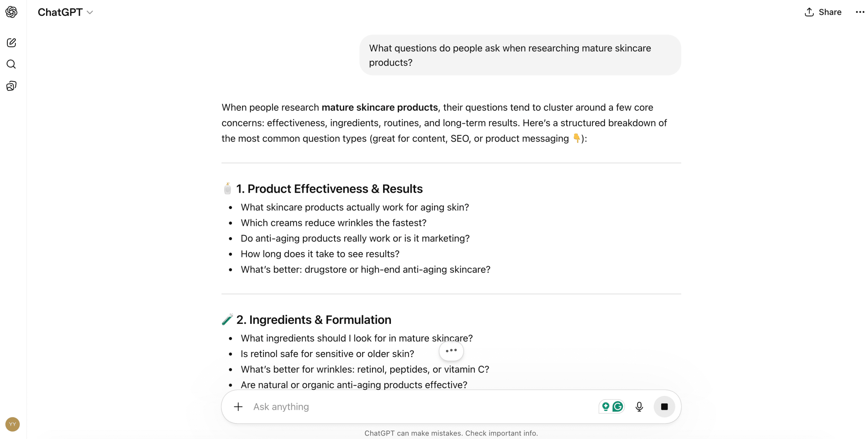
Task: Expand account options via the YY avatar
Action: (x=12, y=424)
